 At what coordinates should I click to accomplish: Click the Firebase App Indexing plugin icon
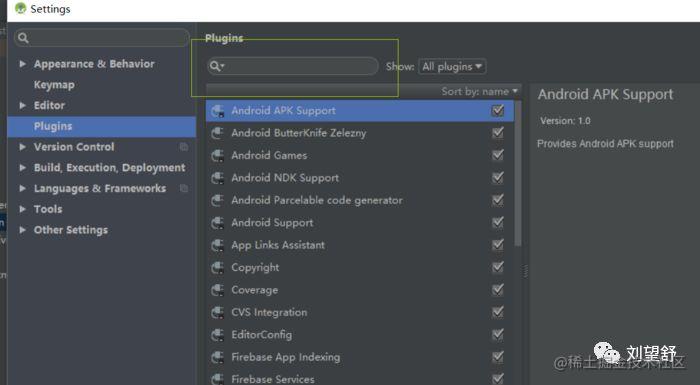click(x=217, y=357)
